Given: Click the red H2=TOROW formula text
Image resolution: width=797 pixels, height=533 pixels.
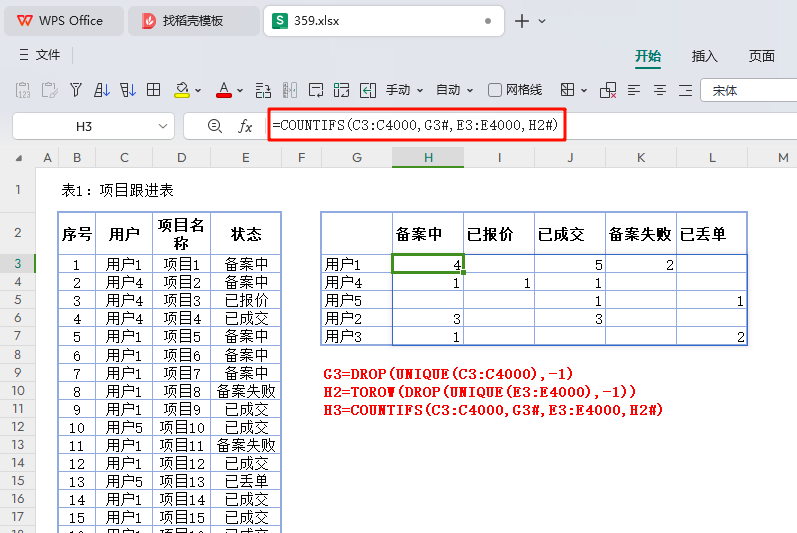Looking at the screenshot, I should (x=480, y=392).
